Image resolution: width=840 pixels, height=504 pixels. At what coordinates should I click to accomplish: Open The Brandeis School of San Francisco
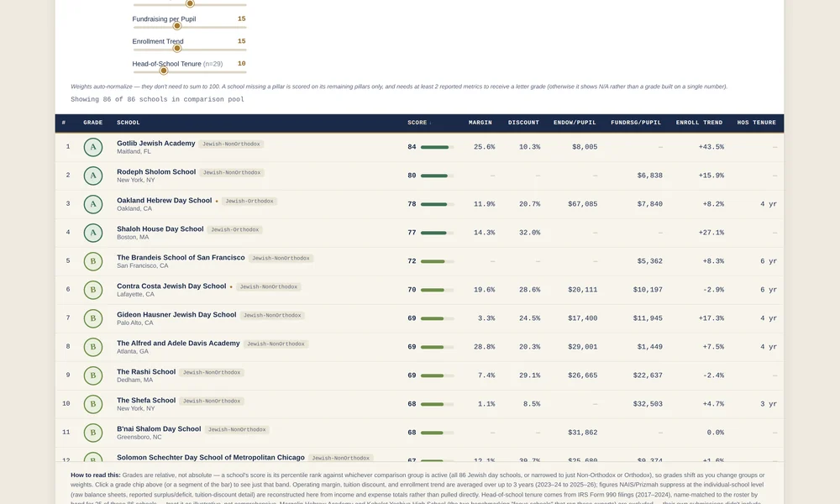(181, 258)
